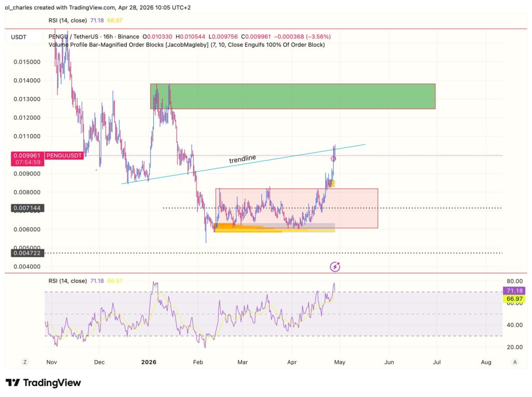Open timezone options via the Z button
The height and width of the screenshot is (397, 532).
(24, 362)
